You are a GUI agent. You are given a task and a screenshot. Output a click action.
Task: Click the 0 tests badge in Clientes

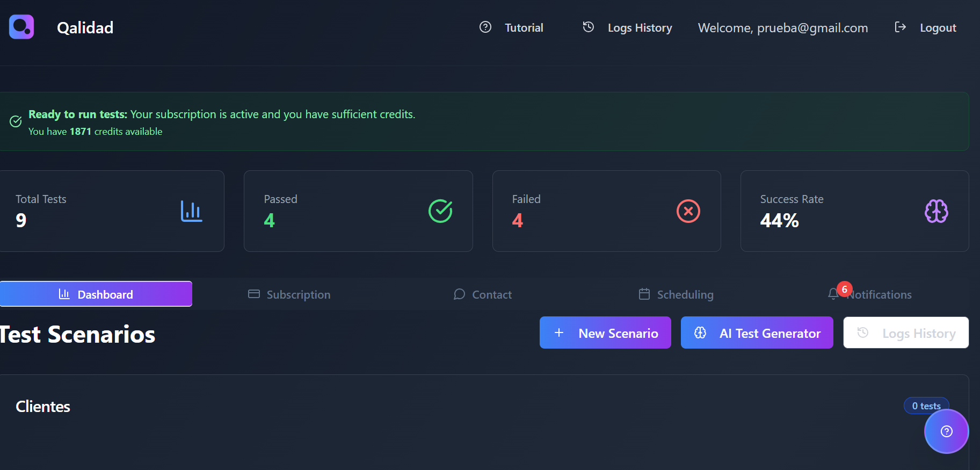[926, 406]
